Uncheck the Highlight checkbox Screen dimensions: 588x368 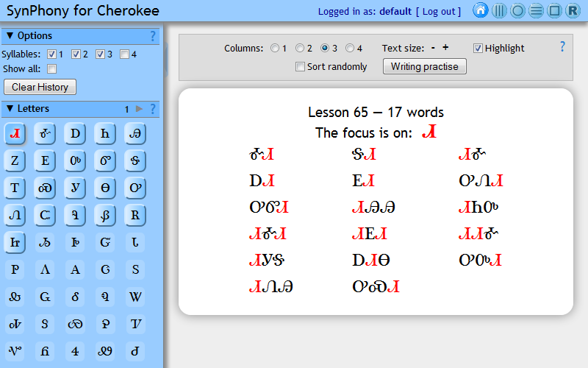click(x=478, y=49)
